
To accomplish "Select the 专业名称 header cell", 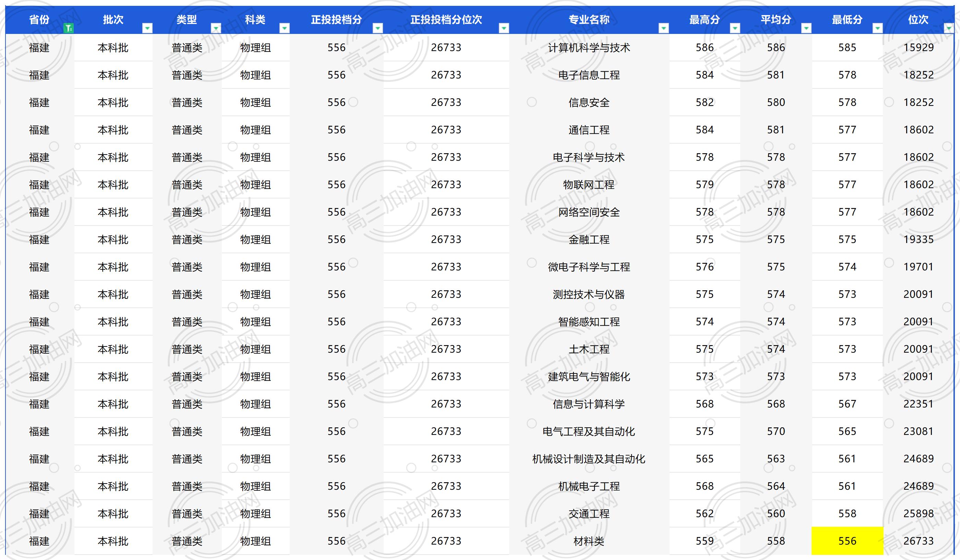I will pyautogui.click(x=589, y=20).
